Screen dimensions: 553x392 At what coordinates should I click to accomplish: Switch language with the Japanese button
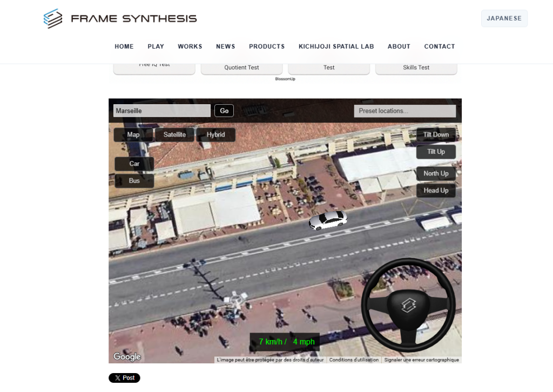[504, 18]
